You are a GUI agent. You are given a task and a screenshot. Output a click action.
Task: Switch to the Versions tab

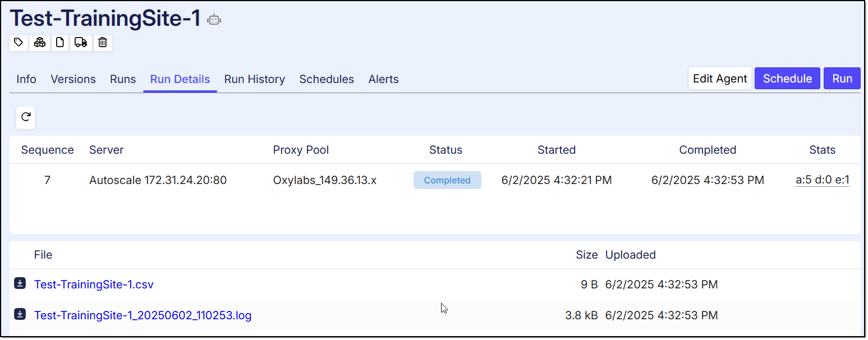(x=73, y=79)
